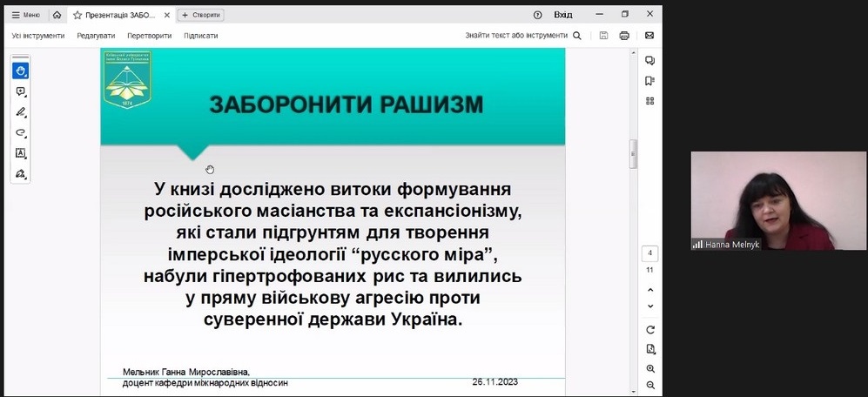Toggle the bookmarks panel

649,81
